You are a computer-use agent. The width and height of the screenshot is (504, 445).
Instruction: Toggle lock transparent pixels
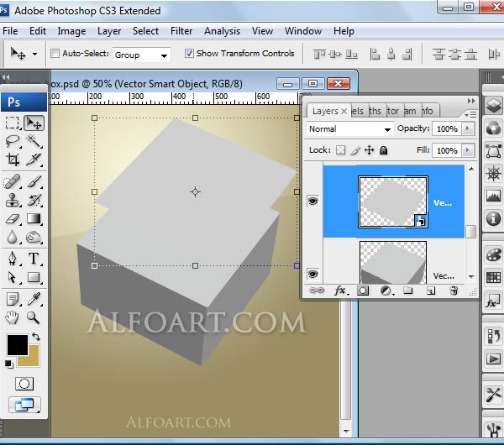tap(340, 150)
